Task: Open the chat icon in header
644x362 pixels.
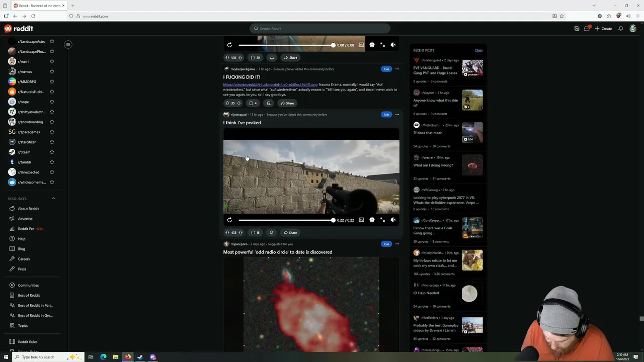Action: tap(587, 29)
